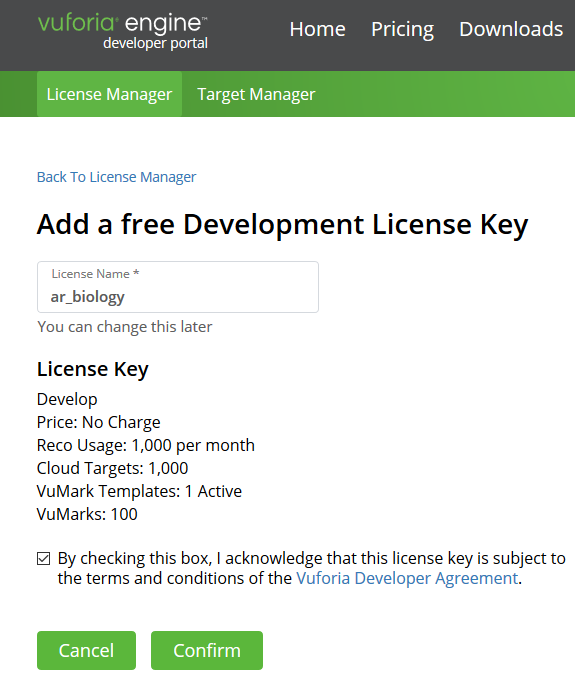This screenshot has height=679, width=575.
Task: Open the Home page
Action: [x=317, y=29]
